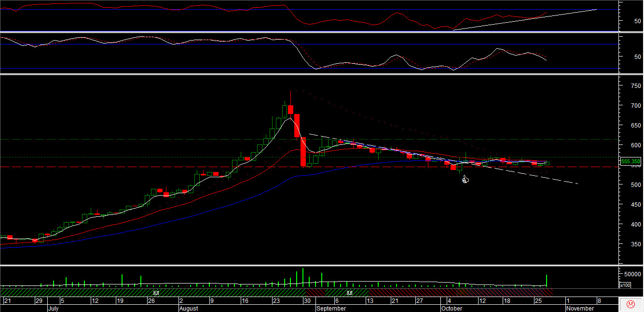
Task: Click the last tall green volume bar
Action: click(x=547, y=281)
